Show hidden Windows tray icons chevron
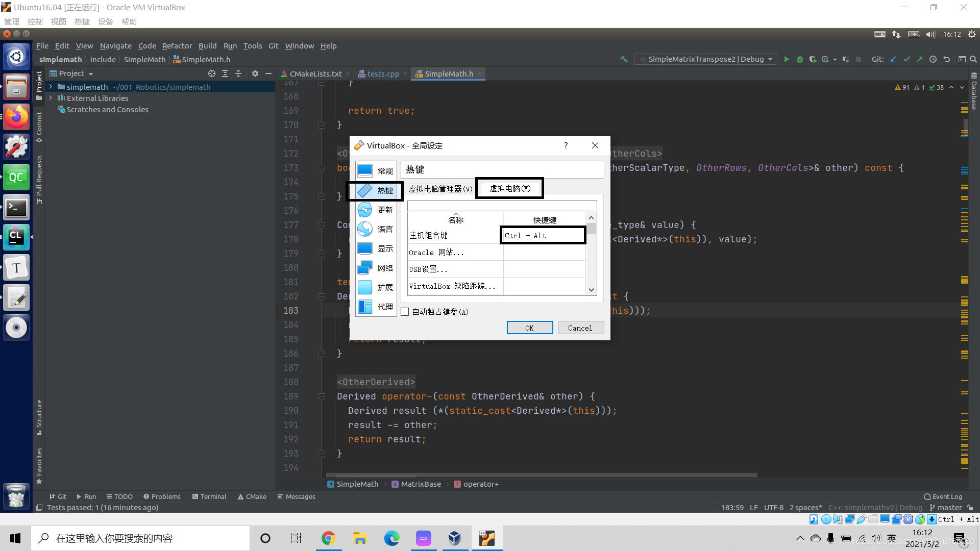Screen dimensions: 980x551 (x=800, y=538)
